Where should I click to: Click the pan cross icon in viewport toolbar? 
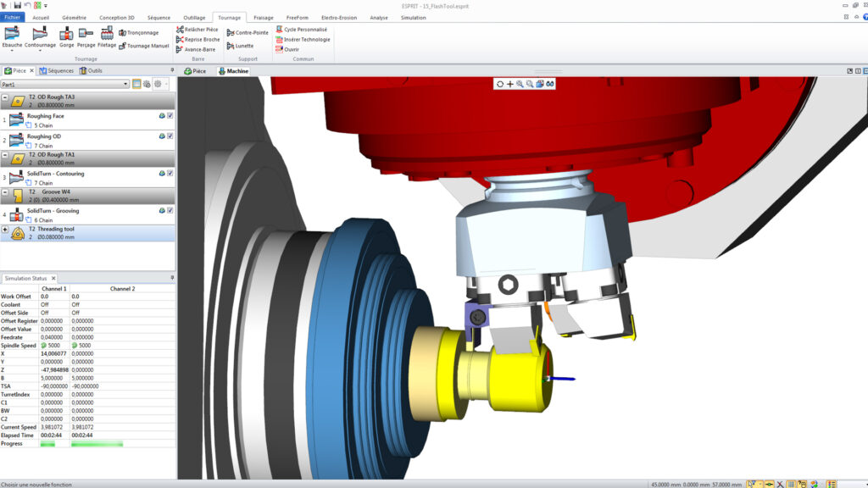(x=509, y=84)
